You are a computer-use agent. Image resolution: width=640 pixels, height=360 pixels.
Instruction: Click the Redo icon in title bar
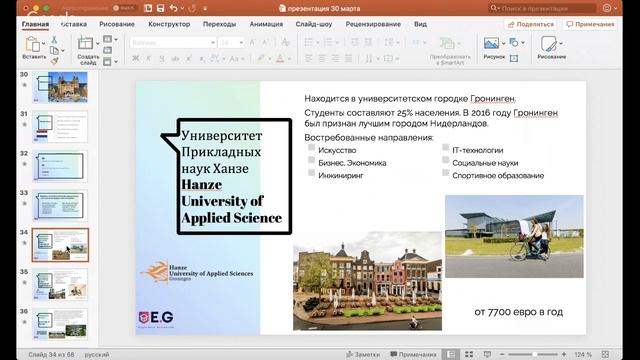pyautogui.click(x=192, y=8)
